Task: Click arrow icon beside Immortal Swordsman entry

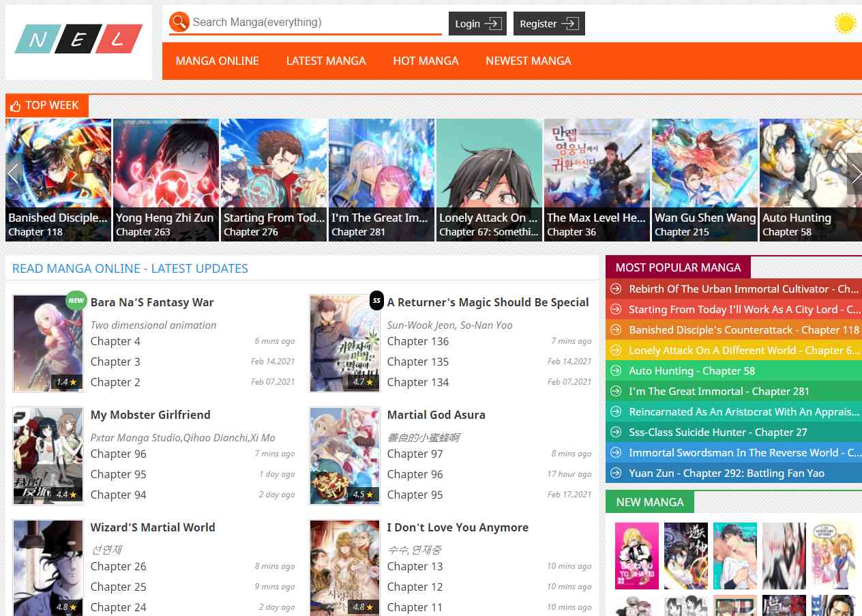Action: (616, 452)
